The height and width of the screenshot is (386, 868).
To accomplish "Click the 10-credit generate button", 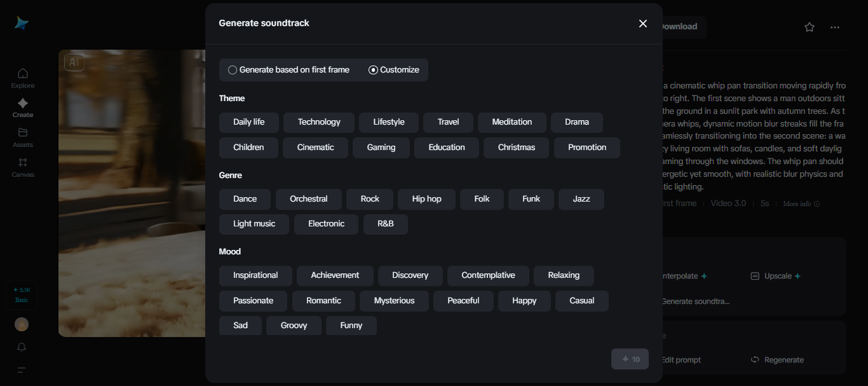I will (630, 359).
